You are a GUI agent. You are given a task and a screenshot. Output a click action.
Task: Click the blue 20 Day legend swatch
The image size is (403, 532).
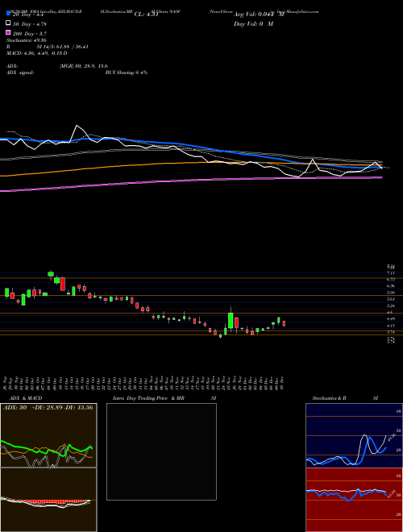[x=8, y=13]
